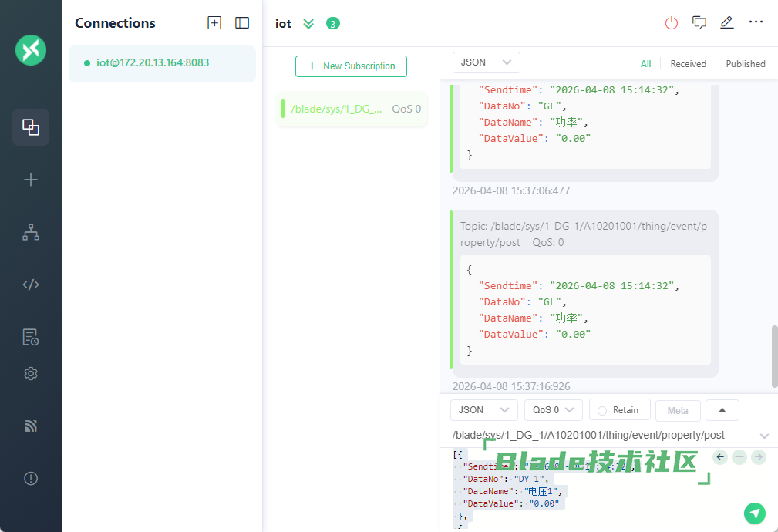Open the received payload JSON format dropdown
The width and height of the screenshot is (778, 532).
tap(486, 62)
